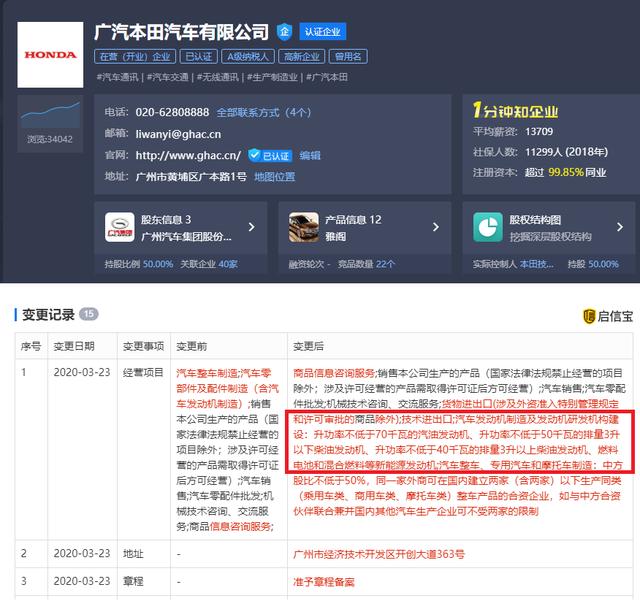Viewport: 640px width, 609px height.
Task: Open the #汽车通讯 hashtag
Action: pyautogui.click(x=117, y=77)
